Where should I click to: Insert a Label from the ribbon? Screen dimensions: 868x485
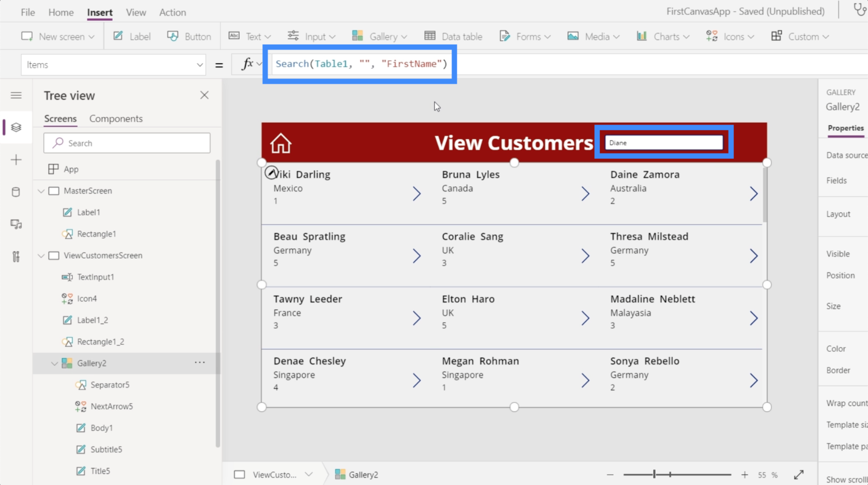point(132,36)
